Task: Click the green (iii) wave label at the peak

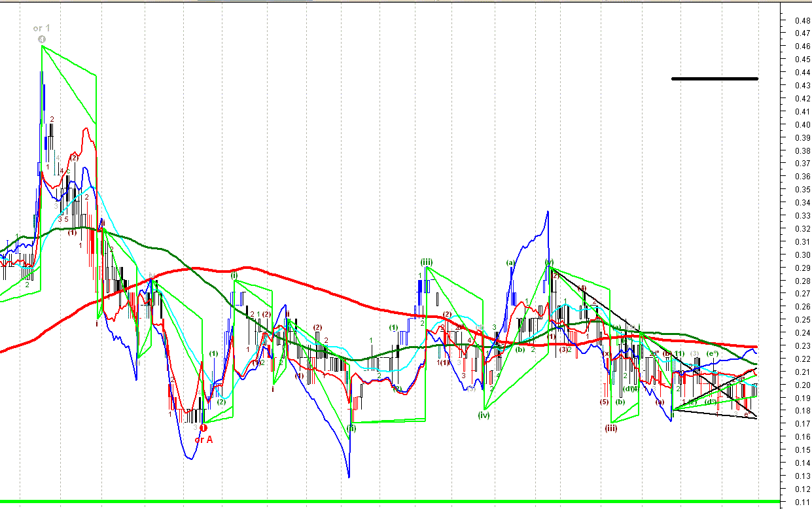Action: coord(427,262)
